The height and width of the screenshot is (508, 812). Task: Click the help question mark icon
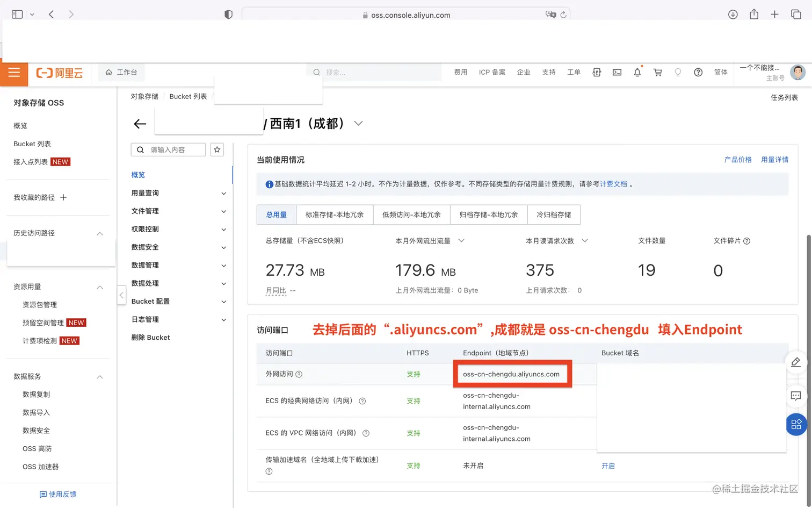(x=698, y=72)
